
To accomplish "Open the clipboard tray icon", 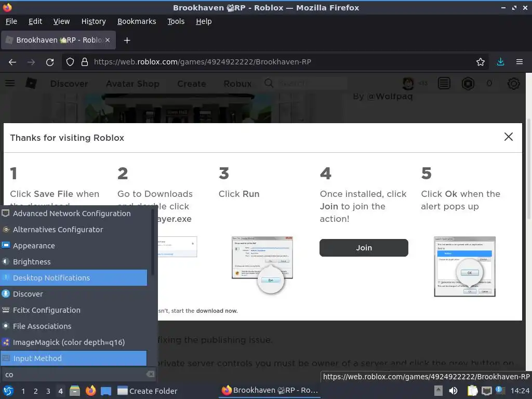I will tap(472, 391).
